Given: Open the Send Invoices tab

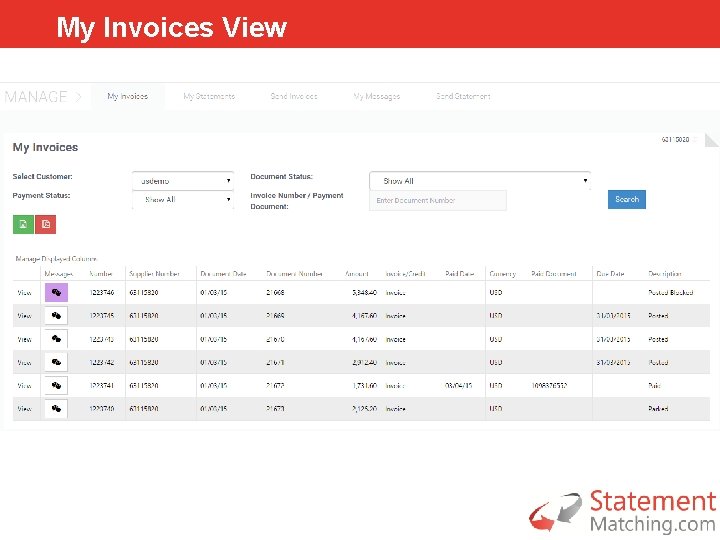Looking at the screenshot, I should [x=294, y=96].
